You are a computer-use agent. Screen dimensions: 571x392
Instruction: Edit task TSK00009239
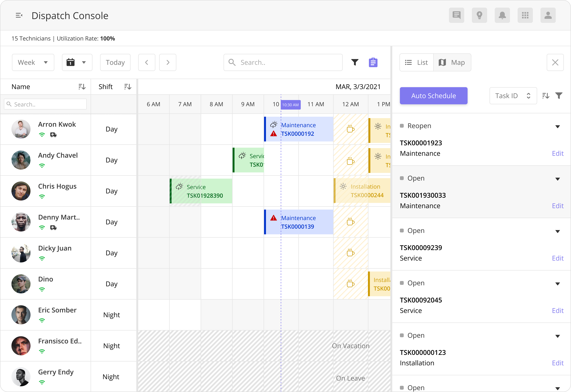(558, 258)
